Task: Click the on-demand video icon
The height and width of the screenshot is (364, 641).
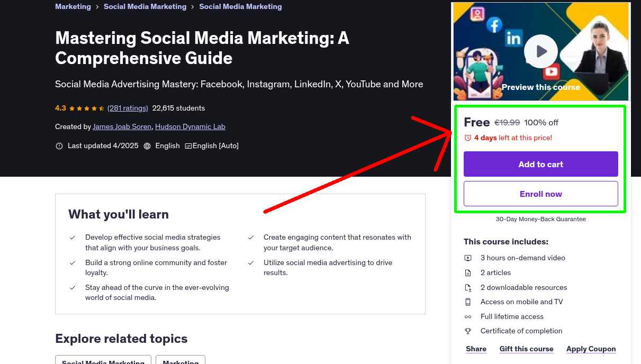Action: click(x=468, y=258)
